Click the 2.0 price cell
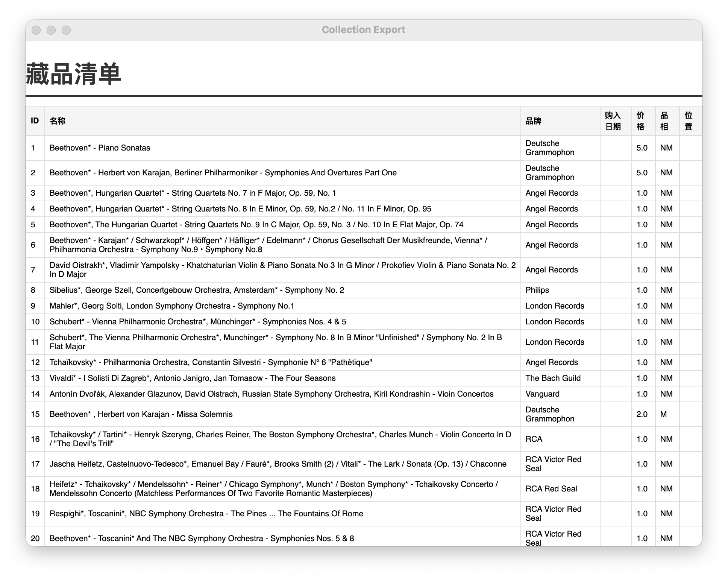728x578 pixels. click(643, 414)
